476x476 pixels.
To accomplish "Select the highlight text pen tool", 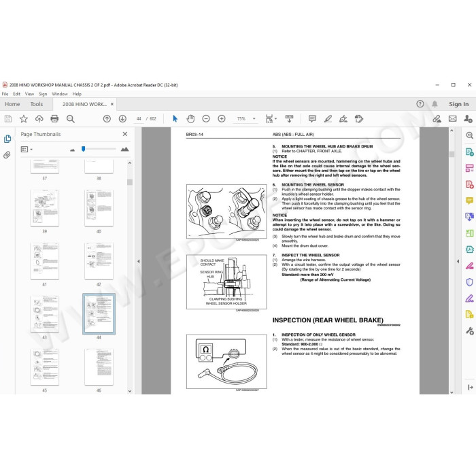I will click(x=328, y=119).
